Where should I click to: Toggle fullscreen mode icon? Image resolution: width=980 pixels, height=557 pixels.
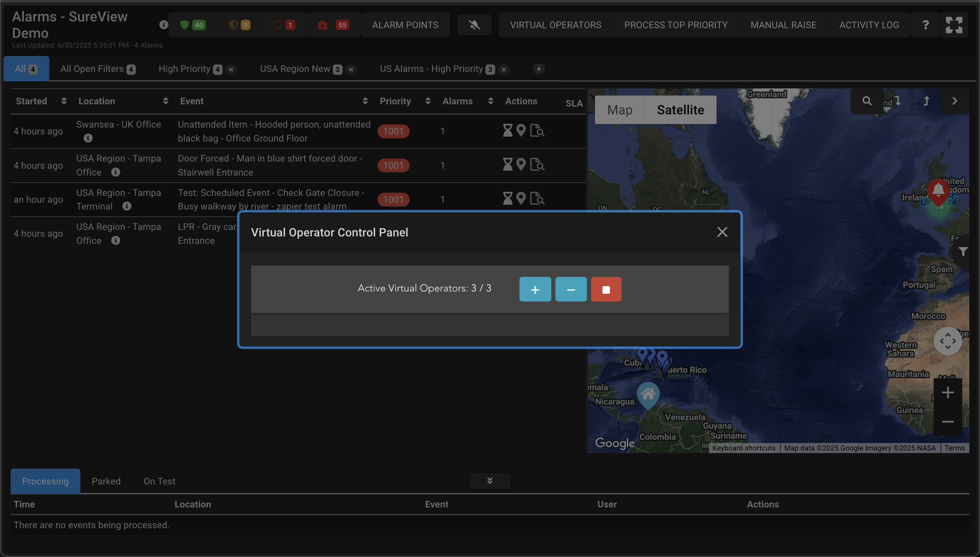(954, 25)
